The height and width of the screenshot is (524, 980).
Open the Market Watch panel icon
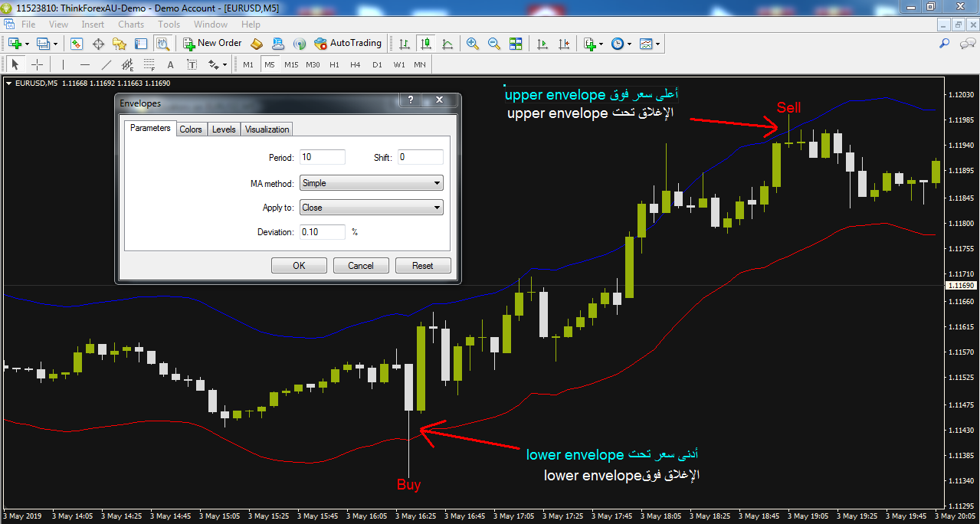point(77,44)
